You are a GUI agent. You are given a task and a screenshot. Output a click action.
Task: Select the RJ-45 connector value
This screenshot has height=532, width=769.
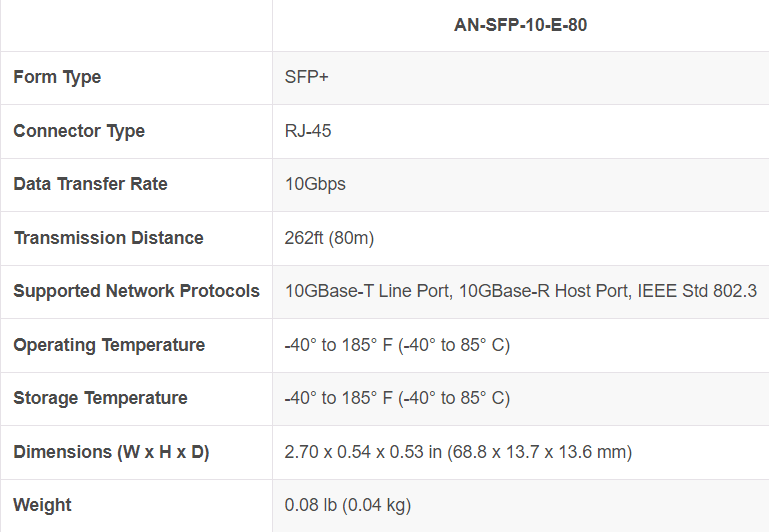[x=308, y=131]
